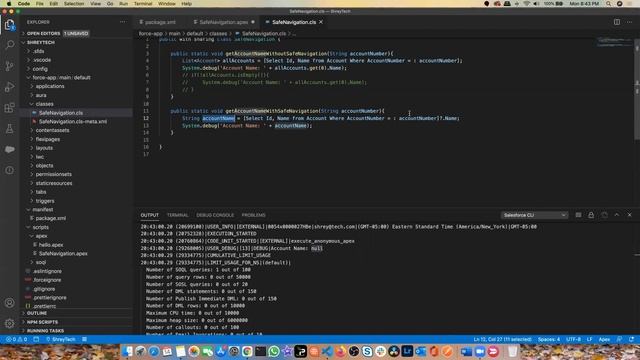Open WhatsApp from the Dock
Screen dimensions: 640x360
point(274,351)
